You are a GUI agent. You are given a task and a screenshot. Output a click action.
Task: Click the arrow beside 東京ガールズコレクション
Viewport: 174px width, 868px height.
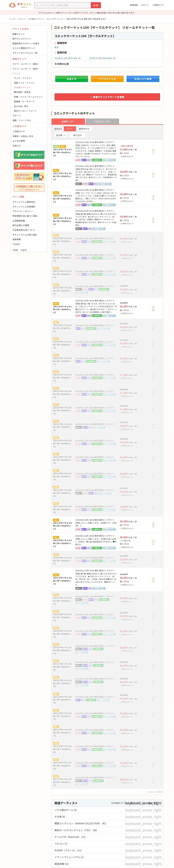click(x=143, y=830)
